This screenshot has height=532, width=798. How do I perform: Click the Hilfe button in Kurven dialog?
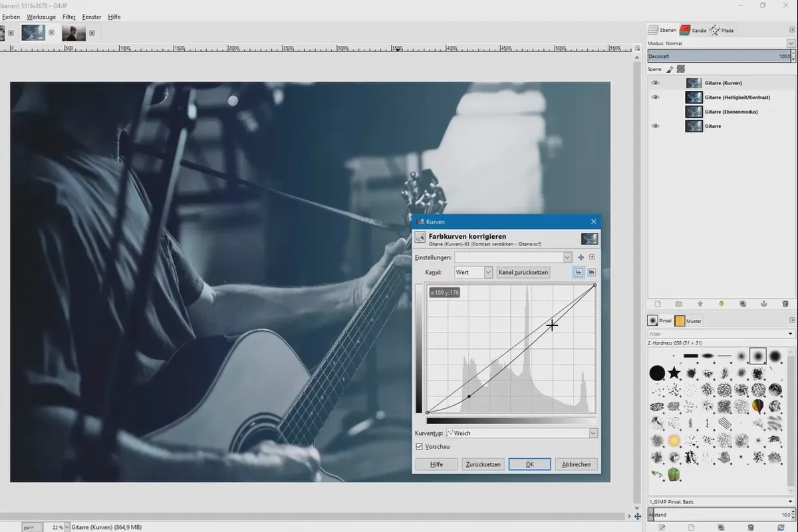coord(436,464)
